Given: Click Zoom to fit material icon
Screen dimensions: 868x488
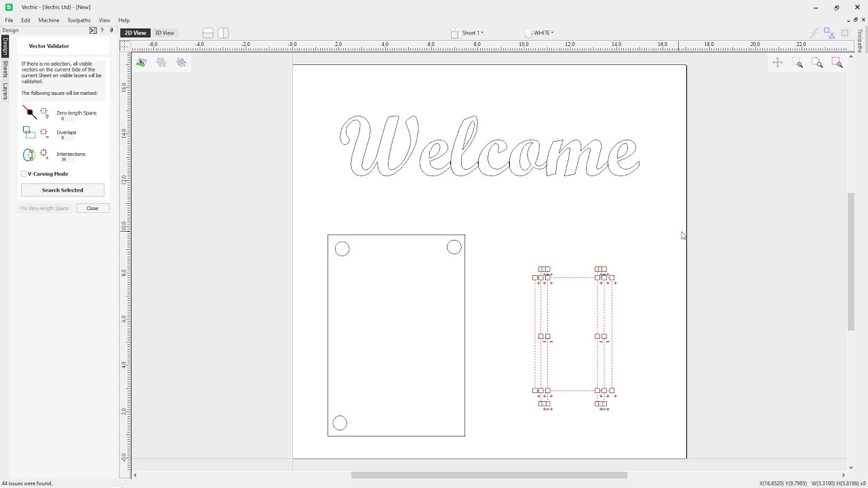Looking at the screenshot, I should [x=818, y=63].
